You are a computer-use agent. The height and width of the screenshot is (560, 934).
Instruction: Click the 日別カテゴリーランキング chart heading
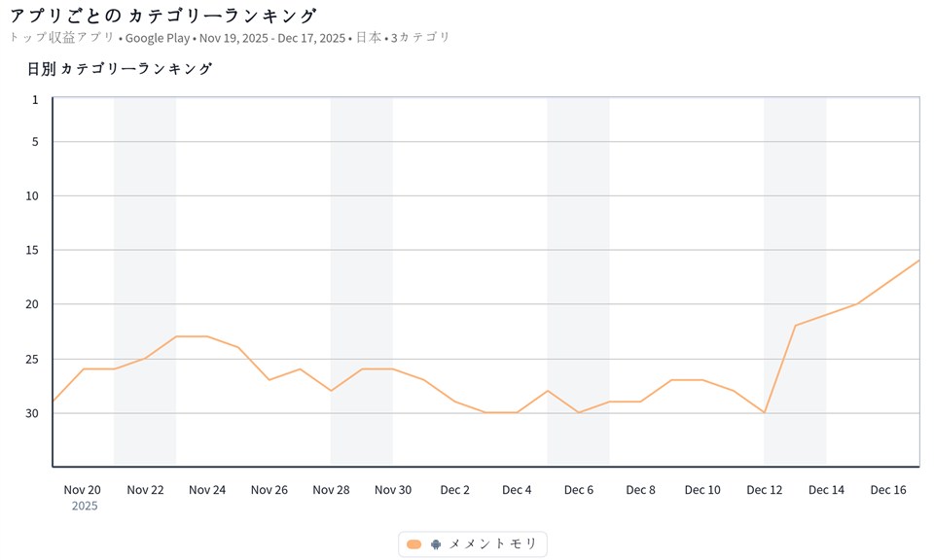120,69
